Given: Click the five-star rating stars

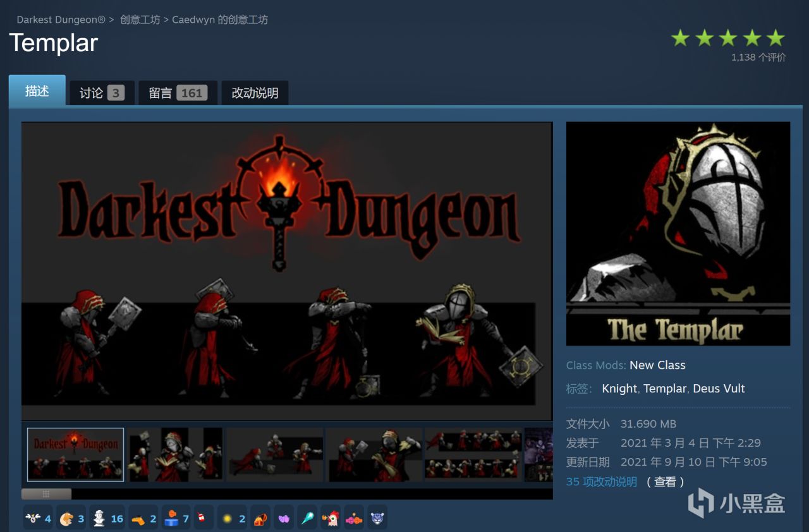Looking at the screenshot, I should pos(727,39).
